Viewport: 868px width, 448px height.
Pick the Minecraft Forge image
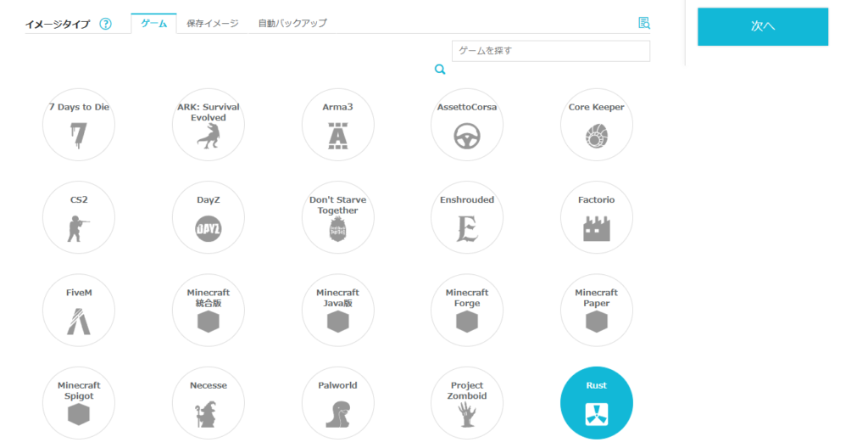coord(467,310)
